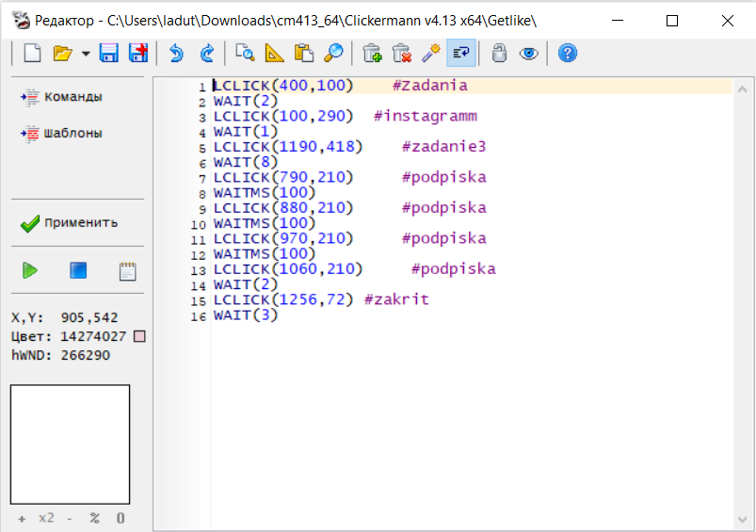Open the log notepad icon
The height and width of the screenshot is (532, 756).
pyautogui.click(x=127, y=271)
